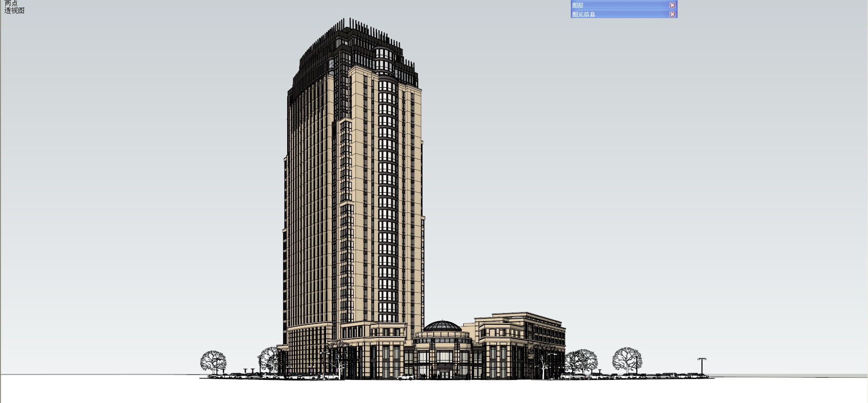Viewport: 868px width, 403px height.
Task: Close the 图元信息 panel
Action: click(672, 14)
